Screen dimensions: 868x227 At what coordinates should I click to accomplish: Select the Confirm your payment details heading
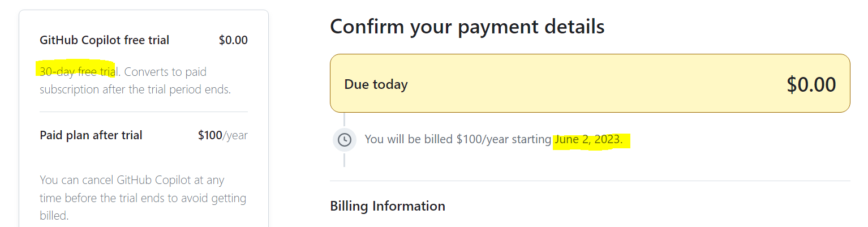pos(467,27)
